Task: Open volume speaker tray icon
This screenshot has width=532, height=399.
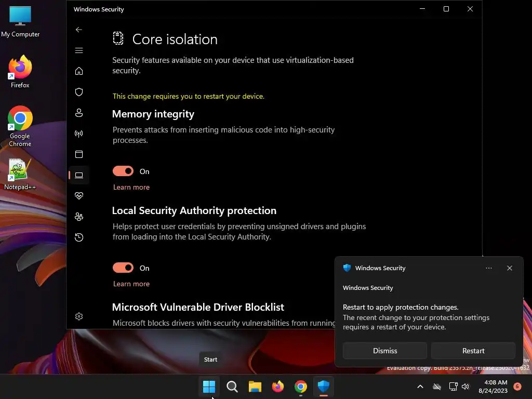Action: 465,387
